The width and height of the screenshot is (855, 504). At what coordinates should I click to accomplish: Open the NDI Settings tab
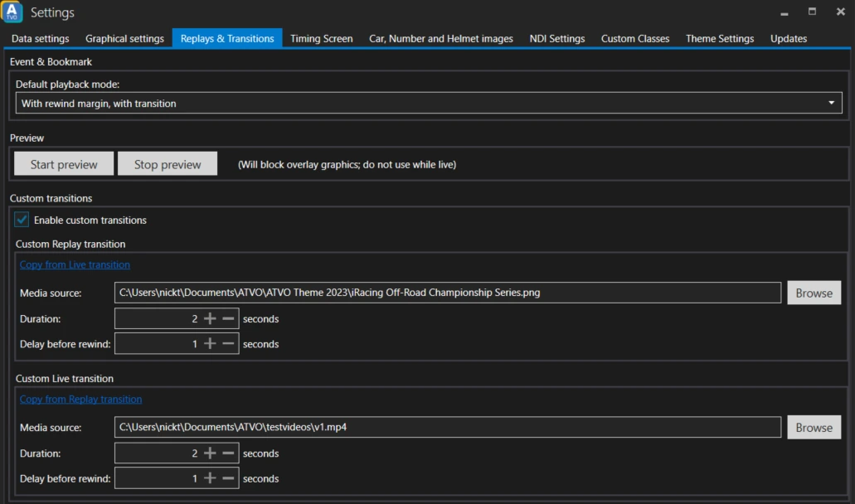pyautogui.click(x=556, y=39)
